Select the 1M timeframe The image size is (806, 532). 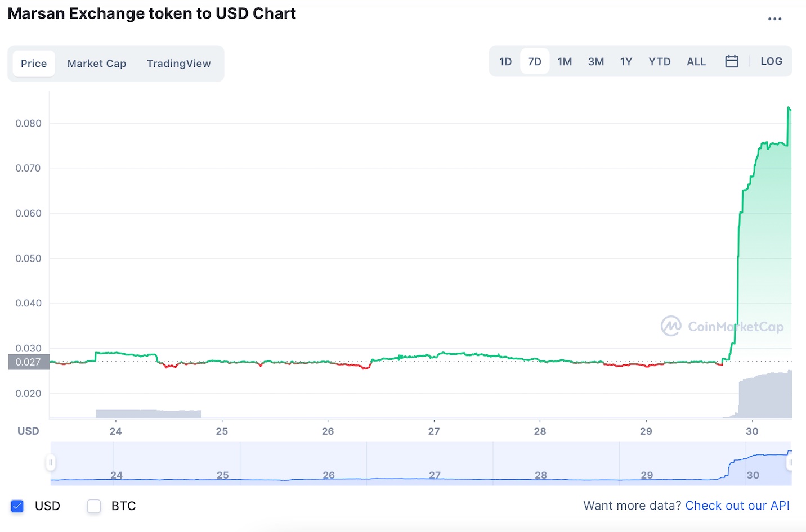[x=565, y=61]
